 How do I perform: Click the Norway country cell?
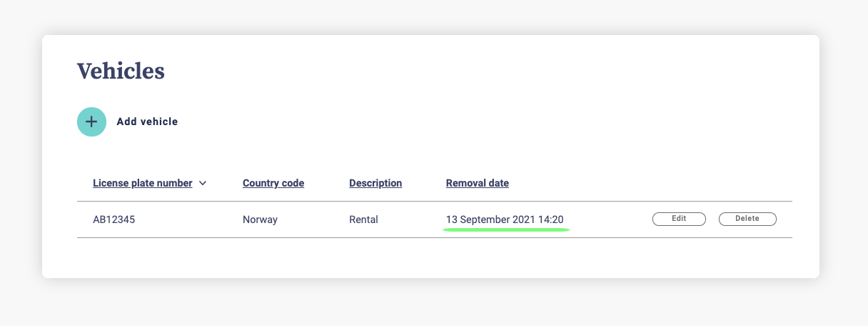click(x=260, y=219)
